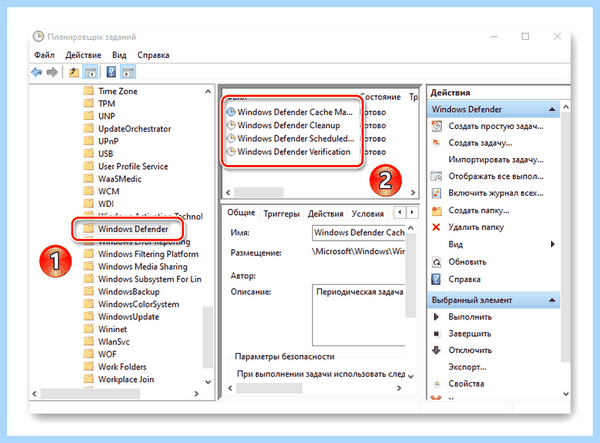Select the Windows Filtering Platform folder
This screenshot has width=600, height=443.
tap(148, 254)
